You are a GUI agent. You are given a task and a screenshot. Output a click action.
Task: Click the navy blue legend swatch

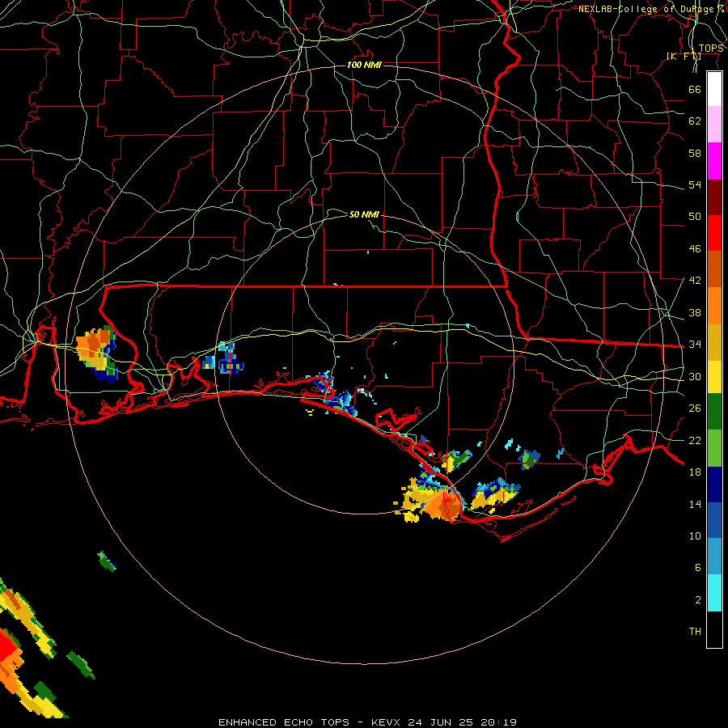tap(714, 485)
